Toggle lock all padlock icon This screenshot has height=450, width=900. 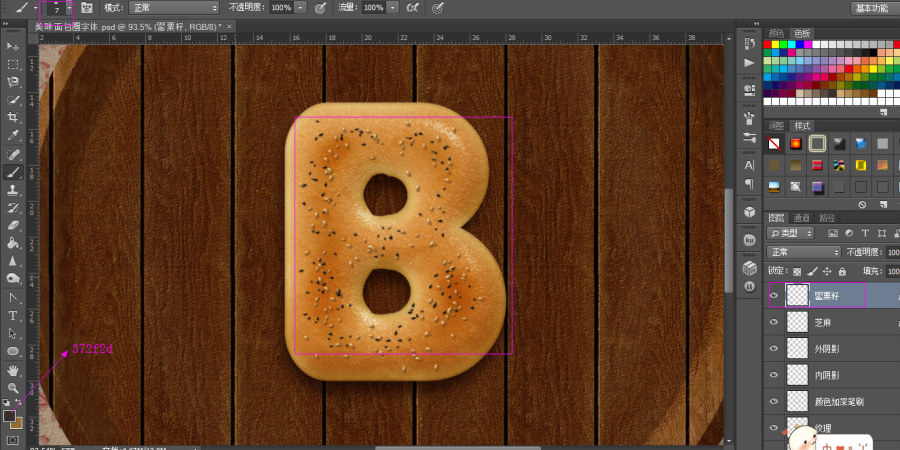tap(842, 271)
